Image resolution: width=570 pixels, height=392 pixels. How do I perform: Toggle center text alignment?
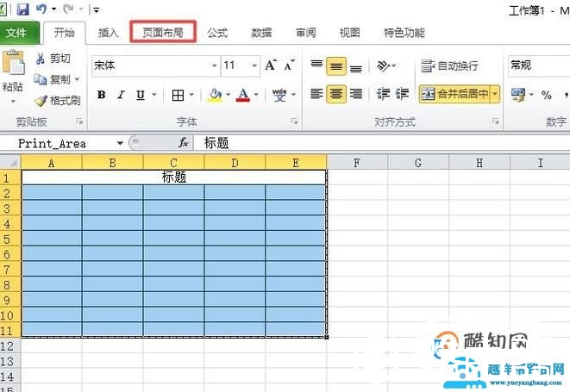(x=336, y=94)
